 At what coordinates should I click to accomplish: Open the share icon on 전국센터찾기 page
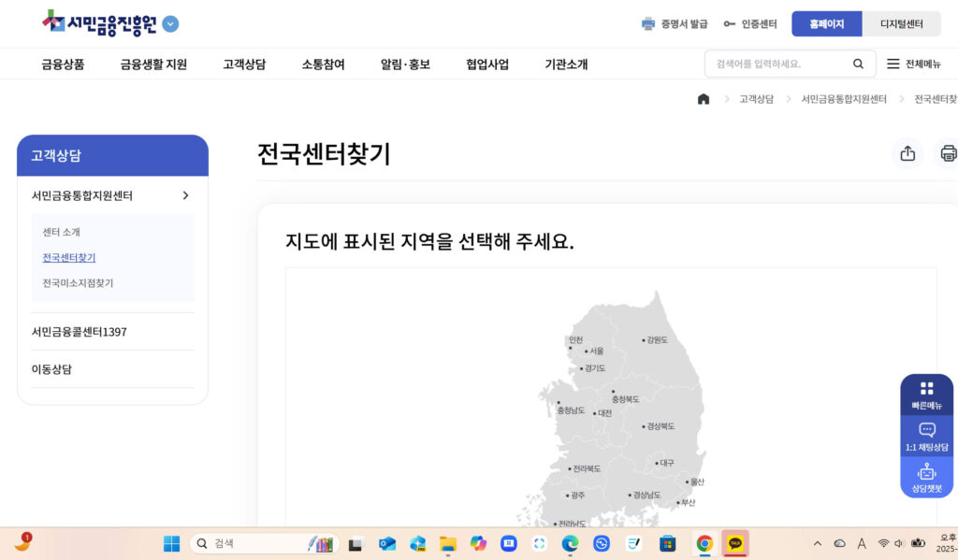pyautogui.click(x=907, y=153)
